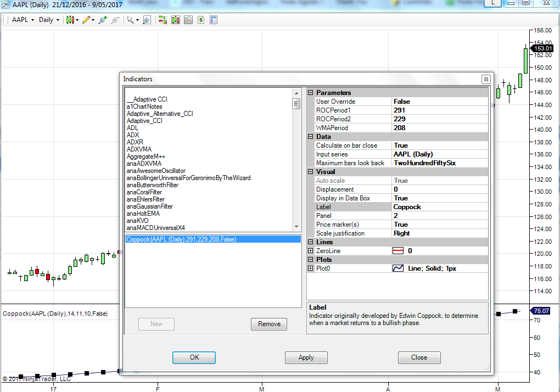Click the data series candlestick icon
Screen dimensions: 560x392
click(x=175, y=20)
